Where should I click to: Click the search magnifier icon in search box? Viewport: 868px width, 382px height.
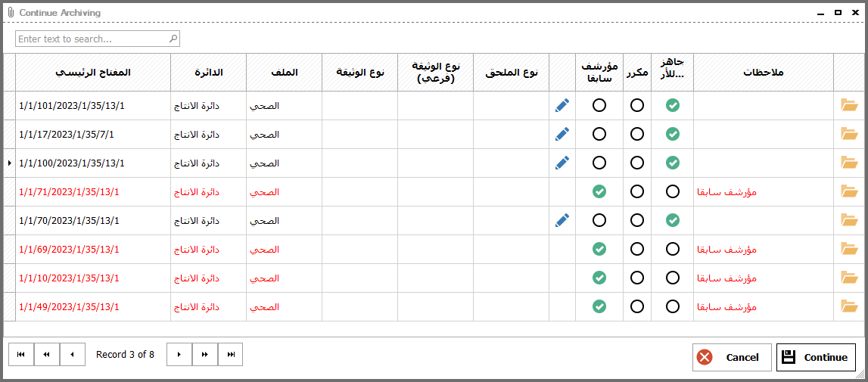click(173, 39)
